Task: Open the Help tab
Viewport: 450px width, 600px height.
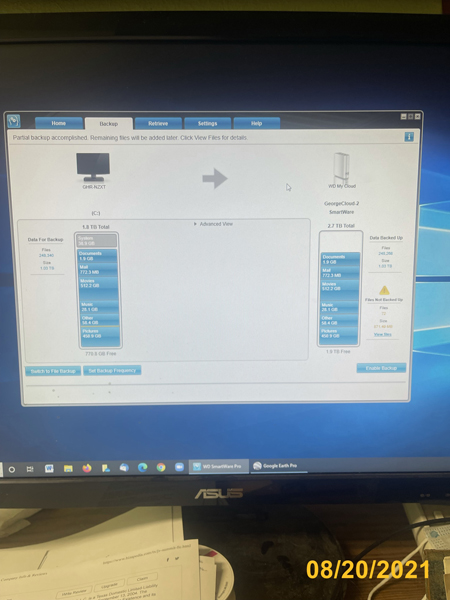Action: 256,123
